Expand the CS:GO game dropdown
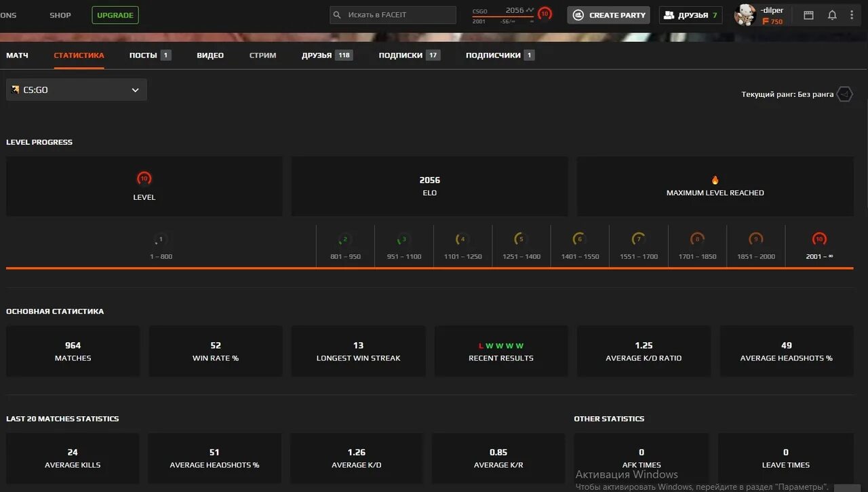Image resolution: width=868 pixels, height=492 pixels. (x=77, y=89)
